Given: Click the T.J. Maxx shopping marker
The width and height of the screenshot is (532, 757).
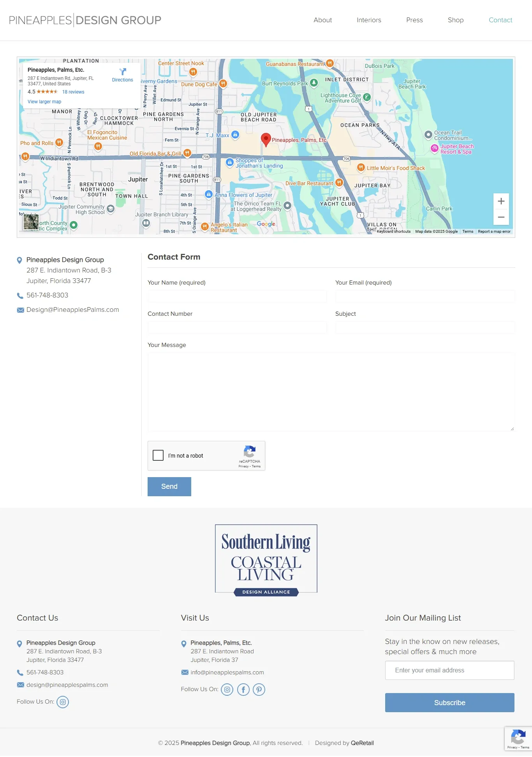Looking at the screenshot, I should click(x=235, y=134).
